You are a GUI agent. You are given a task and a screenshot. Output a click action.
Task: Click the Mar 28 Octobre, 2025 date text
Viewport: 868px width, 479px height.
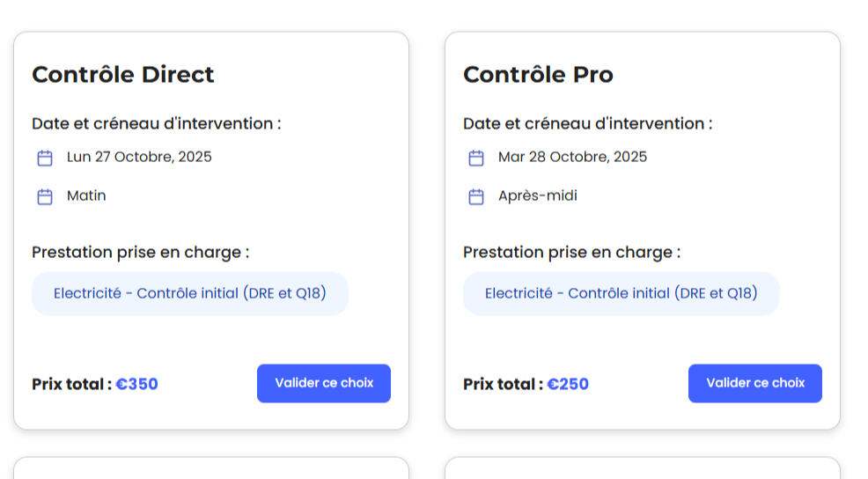572,158
